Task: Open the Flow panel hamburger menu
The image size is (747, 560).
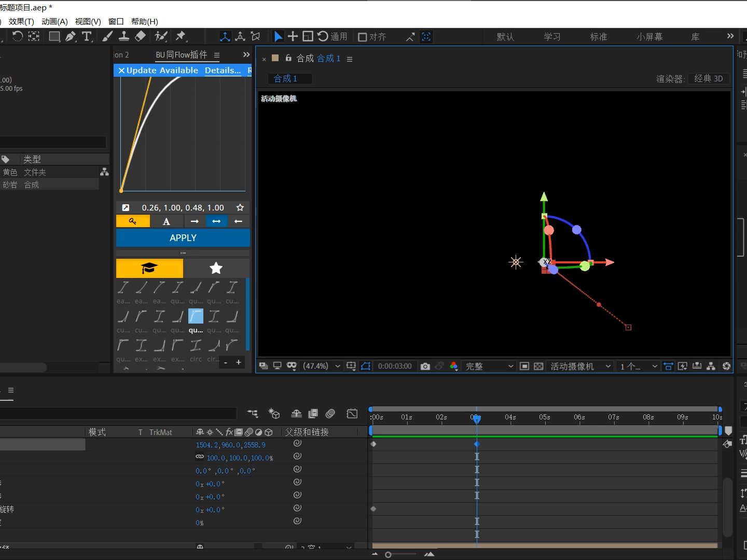Action: coord(217,55)
